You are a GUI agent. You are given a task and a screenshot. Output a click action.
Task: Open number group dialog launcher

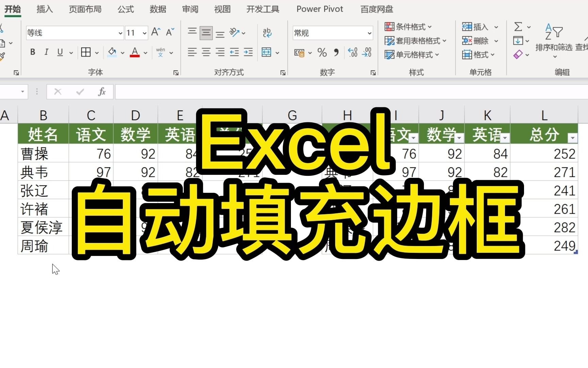click(x=373, y=73)
